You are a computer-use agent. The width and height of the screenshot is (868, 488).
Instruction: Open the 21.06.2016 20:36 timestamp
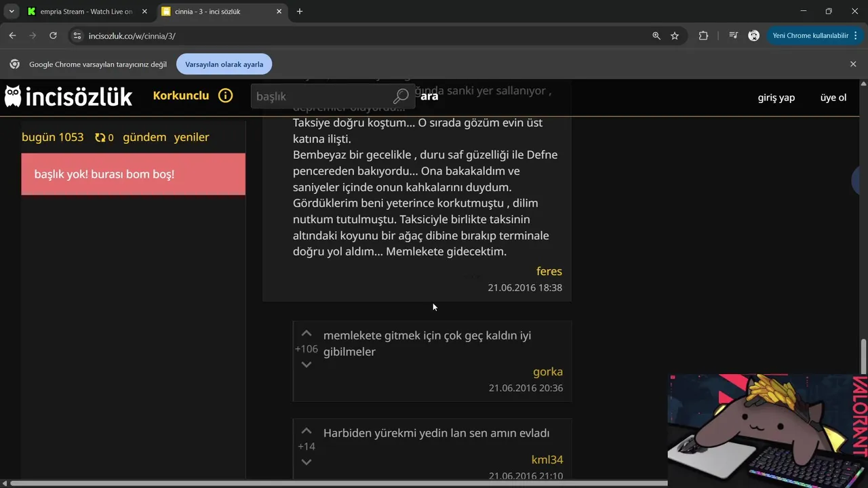click(x=526, y=388)
